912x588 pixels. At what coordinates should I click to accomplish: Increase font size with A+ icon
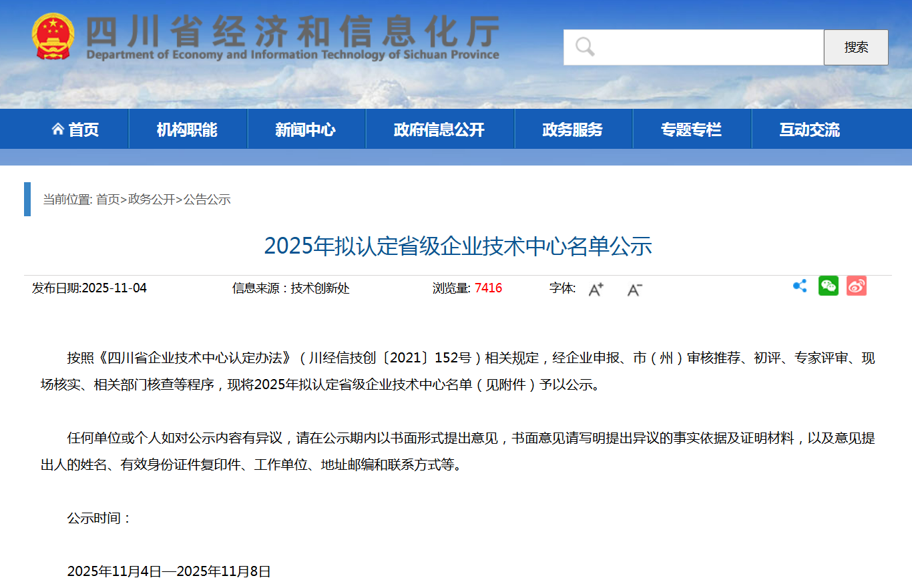coord(596,289)
